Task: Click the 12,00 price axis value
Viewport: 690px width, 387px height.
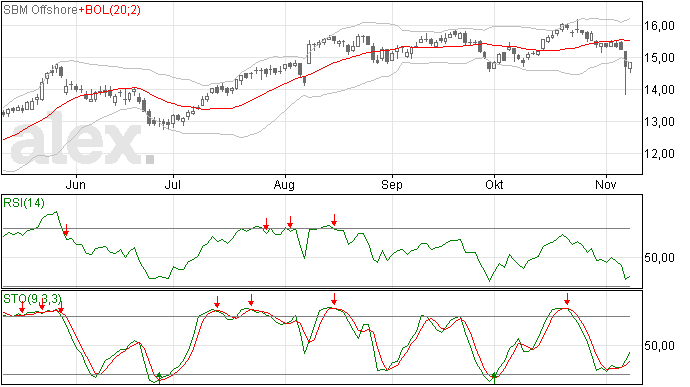Action: click(659, 154)
